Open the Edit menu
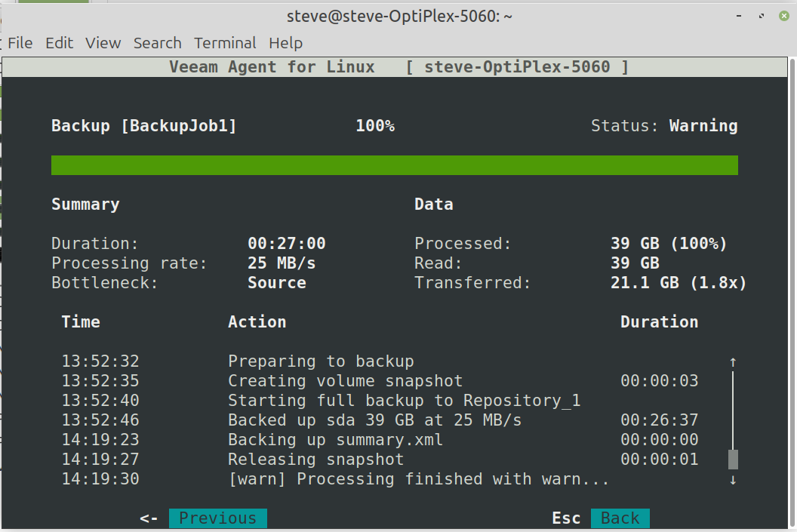This screenshot has height=532, width=797. [x=59, y=43]
